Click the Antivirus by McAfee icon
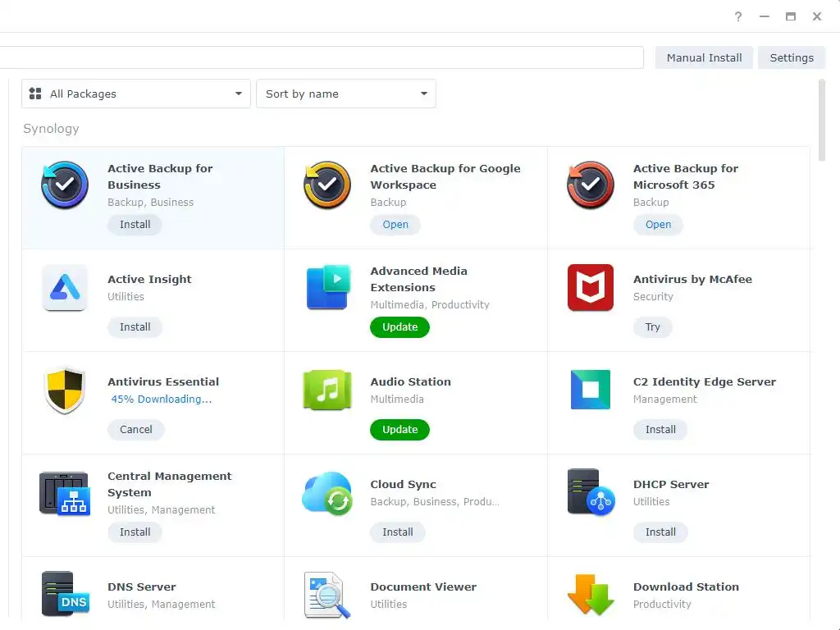840x630 pixels. (x=591, y=287)
